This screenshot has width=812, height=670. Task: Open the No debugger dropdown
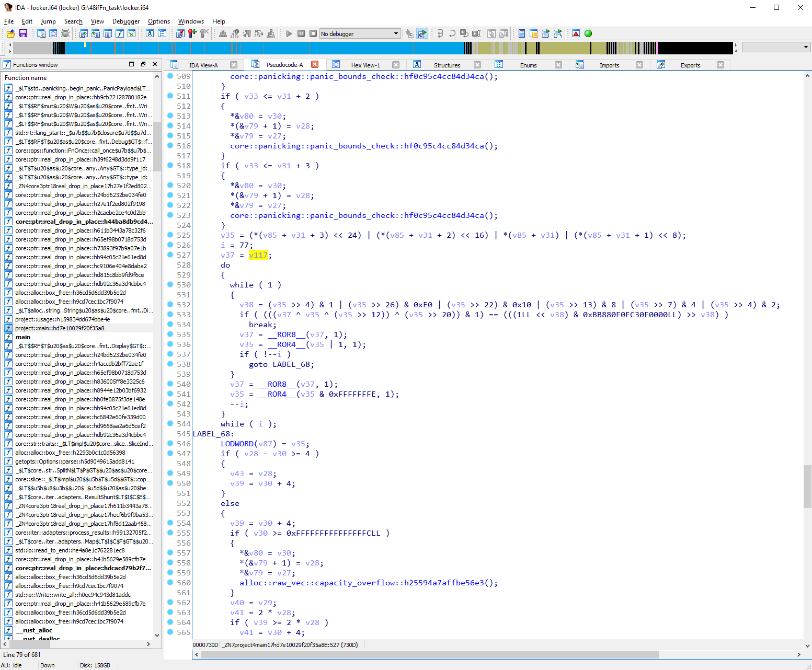point(360,33)
